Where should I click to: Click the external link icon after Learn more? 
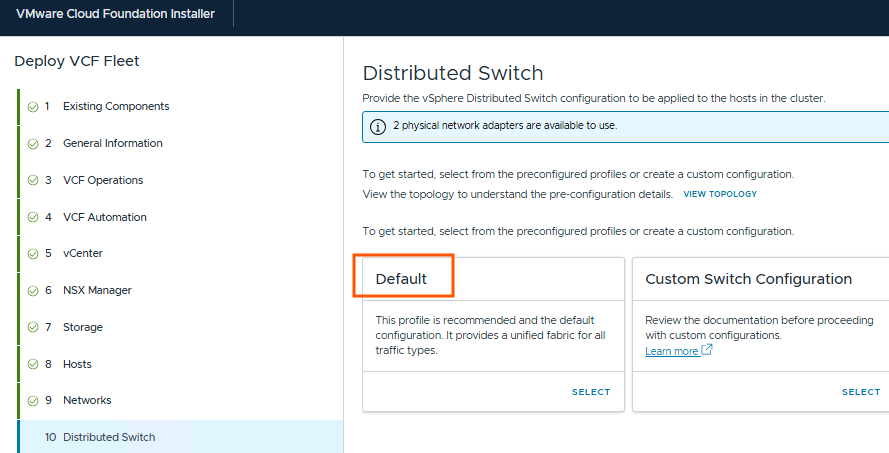pos(707,351)
